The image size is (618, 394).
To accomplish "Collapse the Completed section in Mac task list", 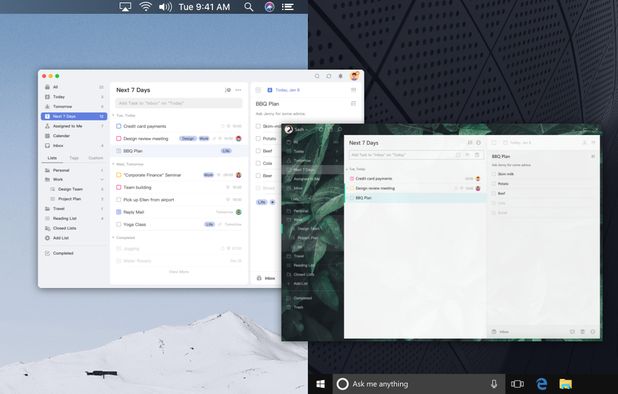I will click(x=114, y=238).
